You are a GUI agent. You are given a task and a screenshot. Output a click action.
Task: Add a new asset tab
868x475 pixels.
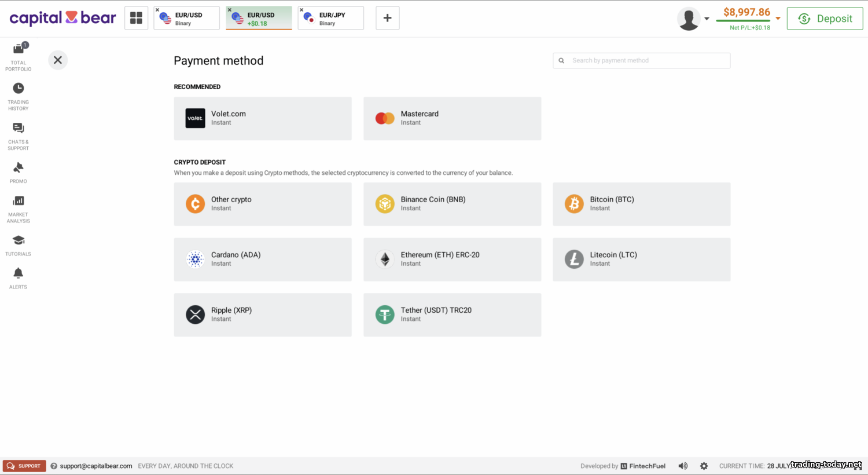tap(387, 19)
